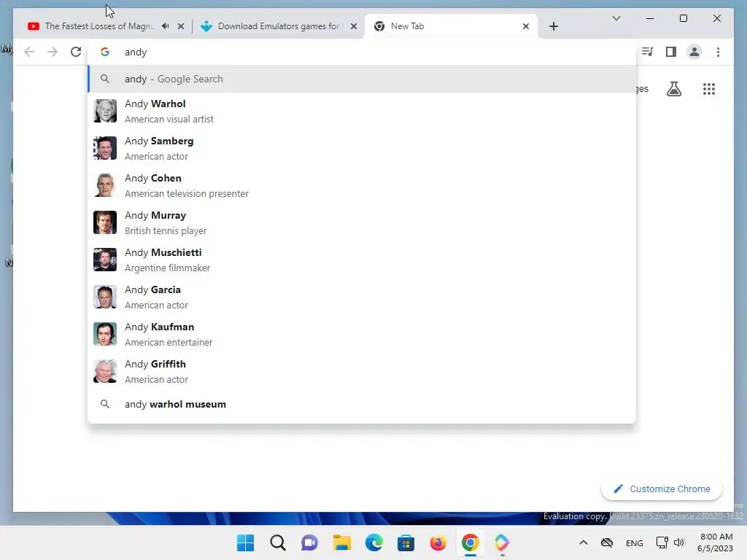Image resolution: width=747 pixels, height=560 pixels.
Task: Pick the Andy Murray suggestion
Action: pos(362,222)
